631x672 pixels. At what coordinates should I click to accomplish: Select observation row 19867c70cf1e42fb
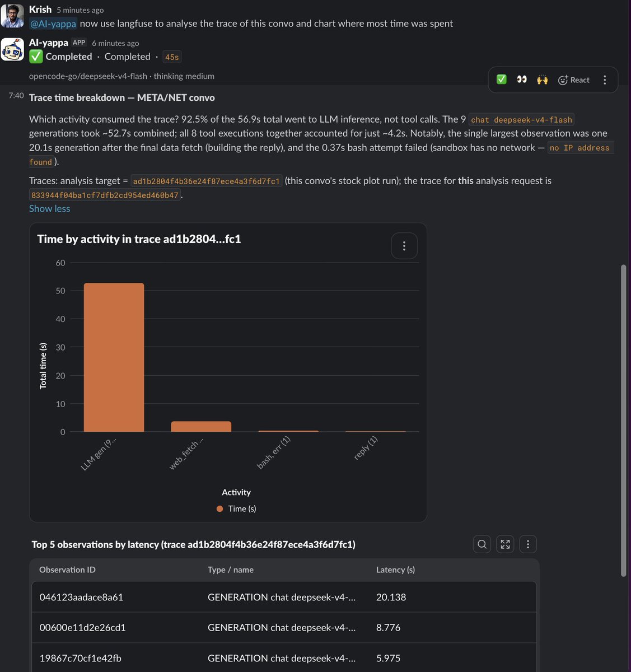pos(284,658)
